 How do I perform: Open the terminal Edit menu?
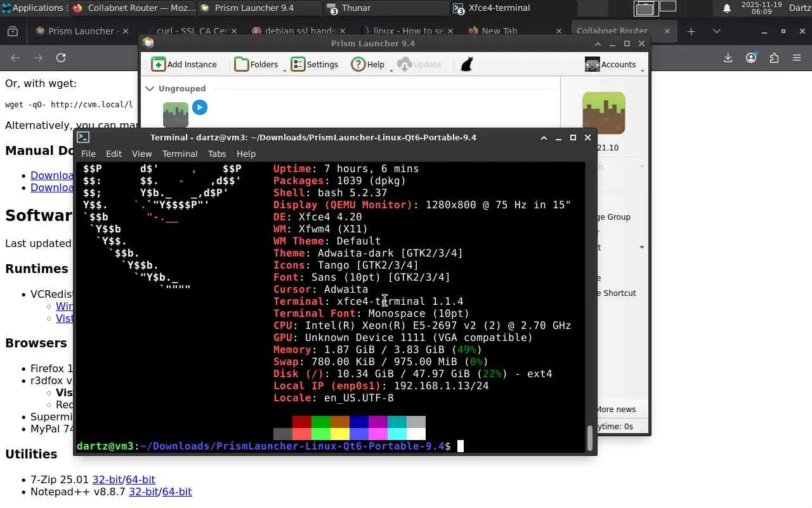[114, 154]
